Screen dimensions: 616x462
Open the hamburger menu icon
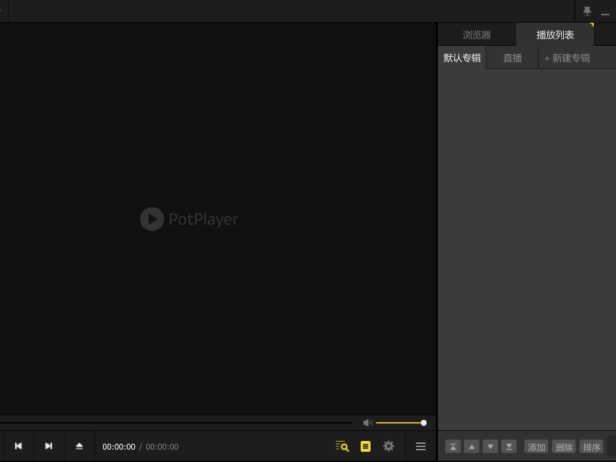tap(421, 446)
